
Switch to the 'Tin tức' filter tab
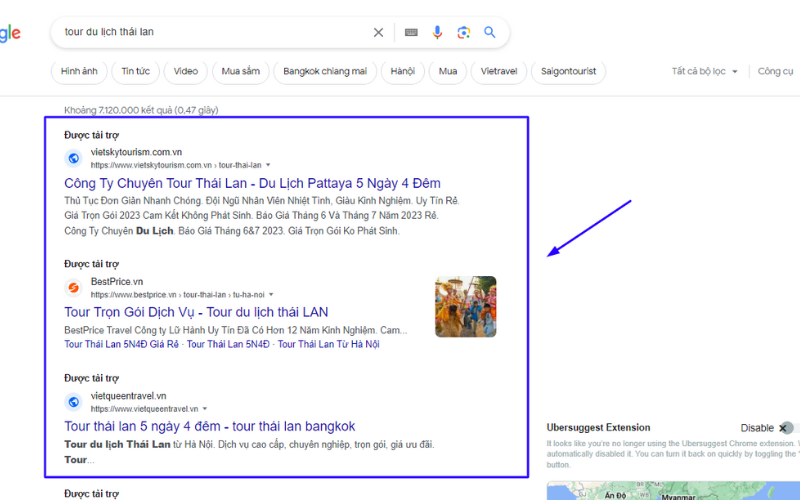136,71
